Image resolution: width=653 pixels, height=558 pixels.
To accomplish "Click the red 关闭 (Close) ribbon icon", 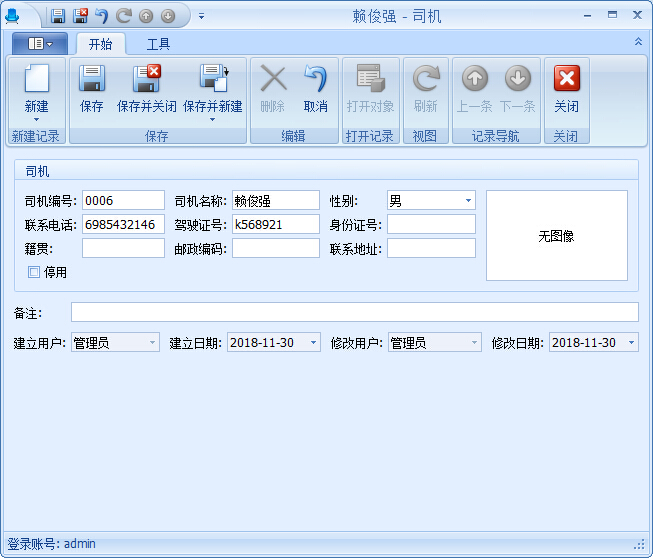I will [566, 80].
